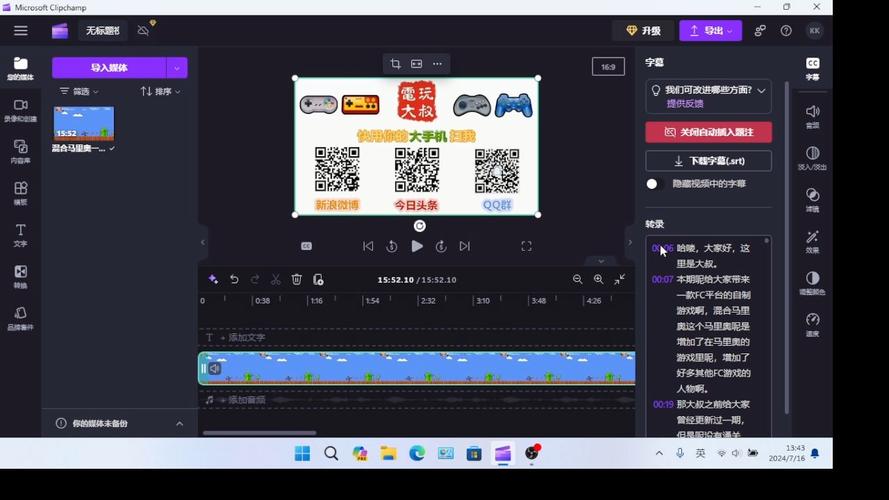The image size is (889, 500).
Task: Expand the improvement feedback dropdown
Action: click(x=761, y=91)
